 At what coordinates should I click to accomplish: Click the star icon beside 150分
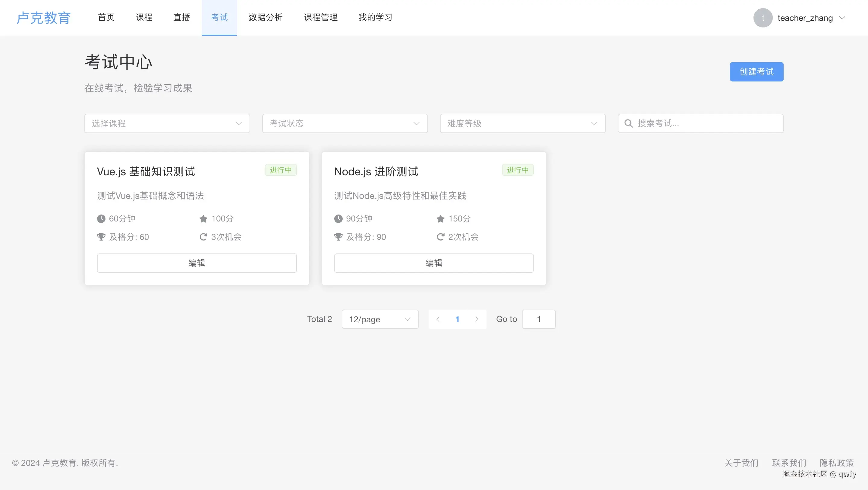coord(440,219)
